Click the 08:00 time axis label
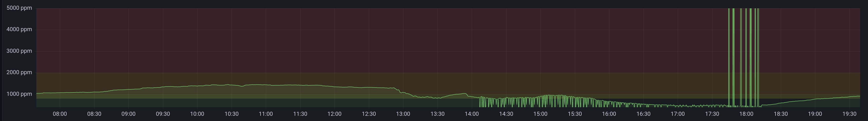 60,114
